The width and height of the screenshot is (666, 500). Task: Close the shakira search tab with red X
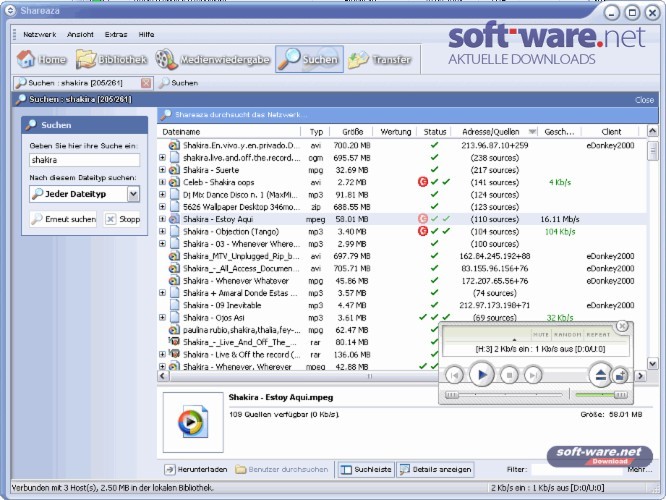point(146,83)
